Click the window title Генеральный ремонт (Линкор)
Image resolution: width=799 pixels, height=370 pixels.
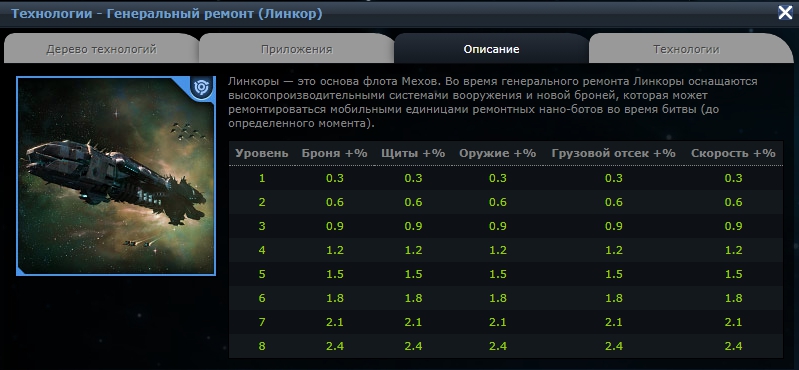215,13
